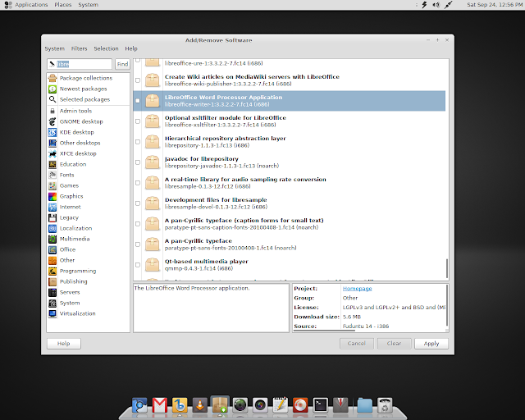Launch Gmail from the dock
525x420 pixels.
pyautogui.click(x=160, y=405)
